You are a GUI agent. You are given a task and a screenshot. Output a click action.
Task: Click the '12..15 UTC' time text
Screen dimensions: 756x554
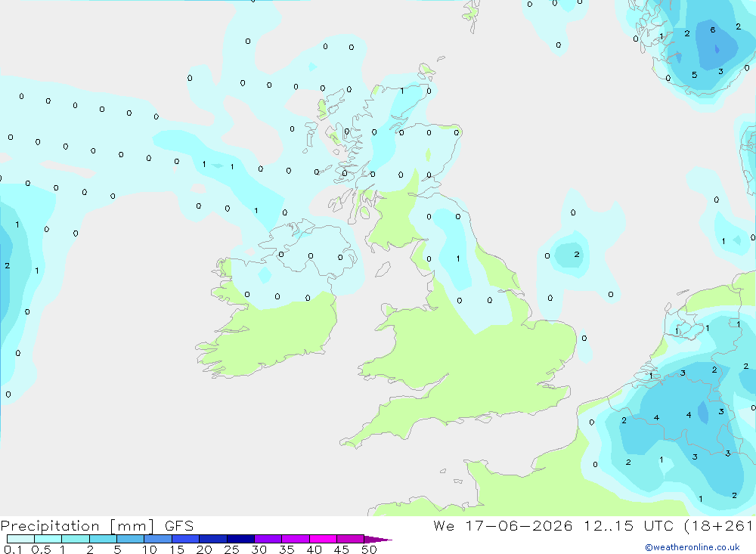click(629, 525)
